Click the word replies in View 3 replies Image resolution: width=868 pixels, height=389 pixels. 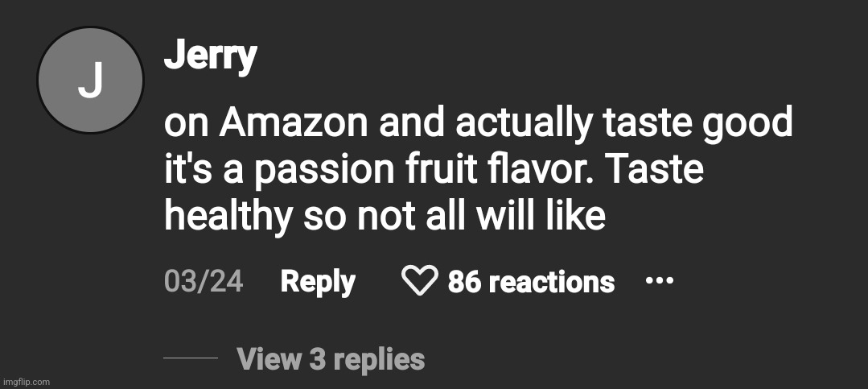[x=379, y=359]
